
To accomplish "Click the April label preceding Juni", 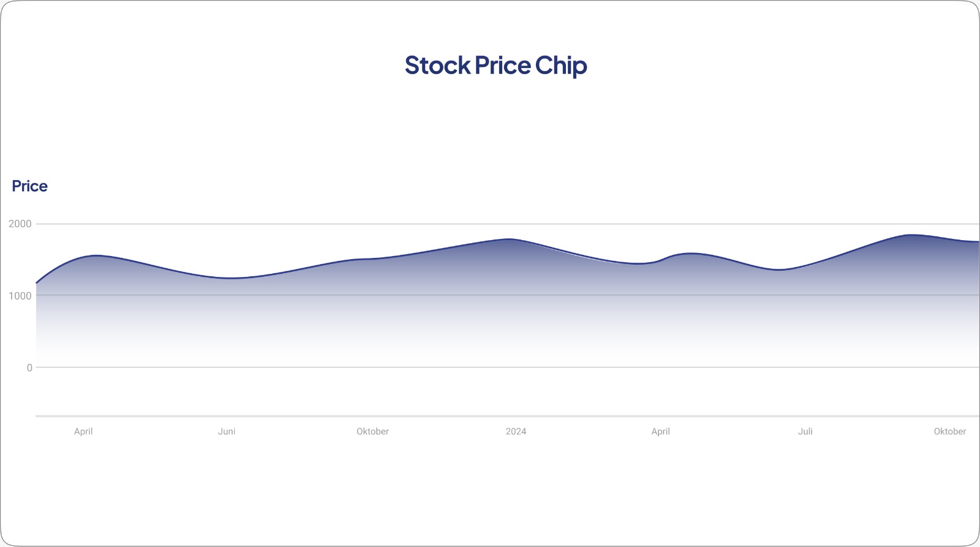I will click(83, 431).
